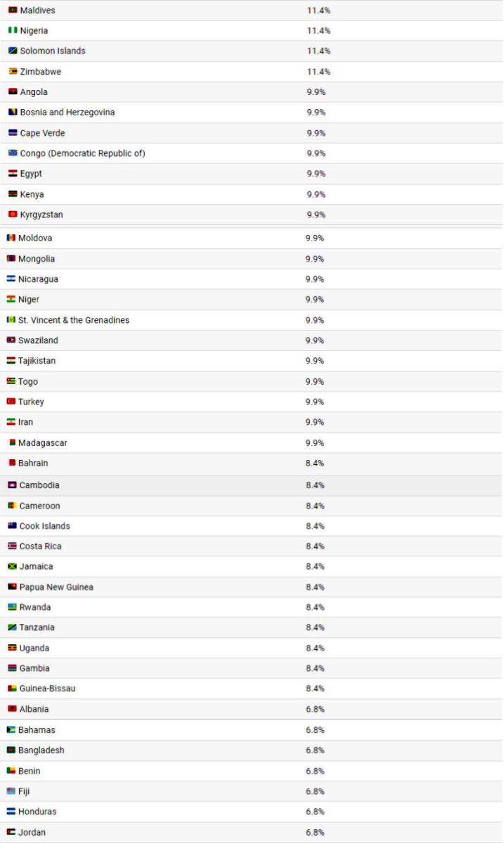Screen dimensions: 504x844
Task: Click the Tanzania flag icon
Action: [x=12, y=627]
